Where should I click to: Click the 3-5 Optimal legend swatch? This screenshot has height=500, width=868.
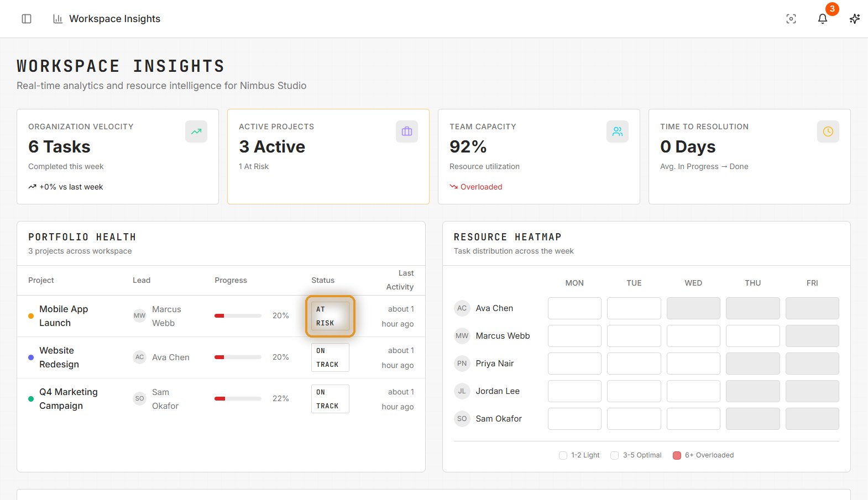click(614, 455)
